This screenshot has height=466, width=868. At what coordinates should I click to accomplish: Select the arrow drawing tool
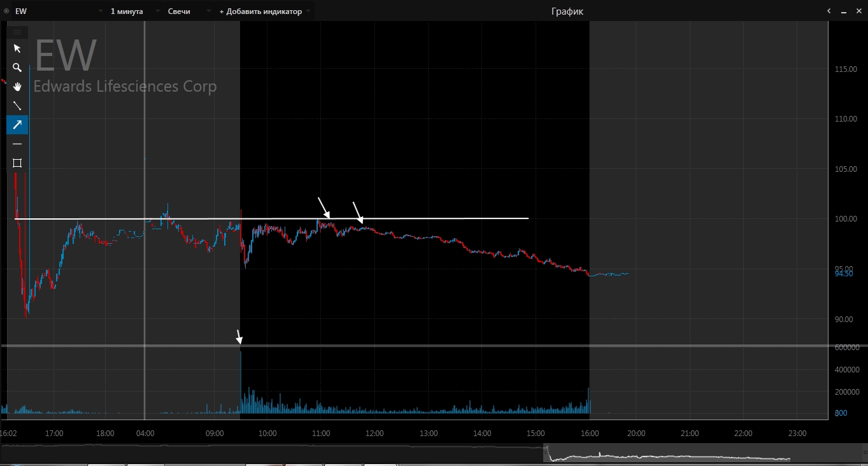coord(17,125)
